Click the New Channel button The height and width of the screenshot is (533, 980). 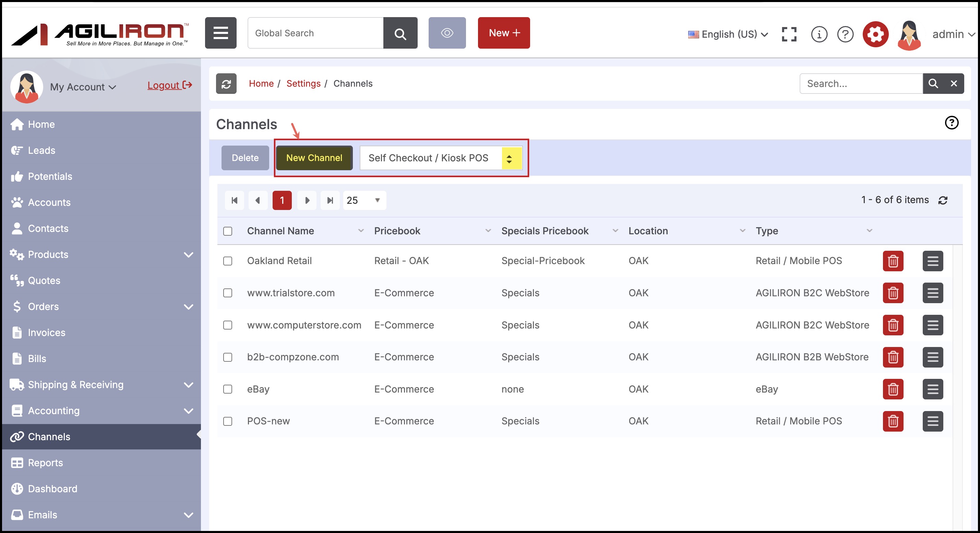(314, 158)
